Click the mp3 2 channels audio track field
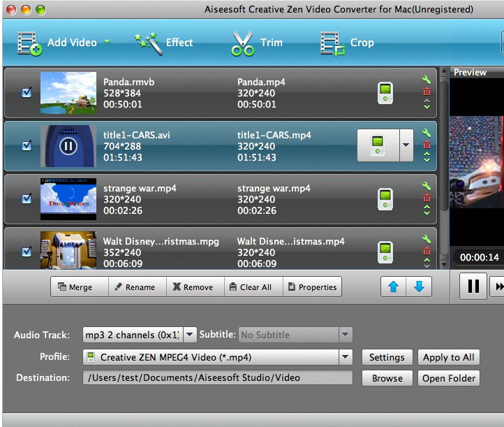This screenshot has height=427, width=504. 133,335
